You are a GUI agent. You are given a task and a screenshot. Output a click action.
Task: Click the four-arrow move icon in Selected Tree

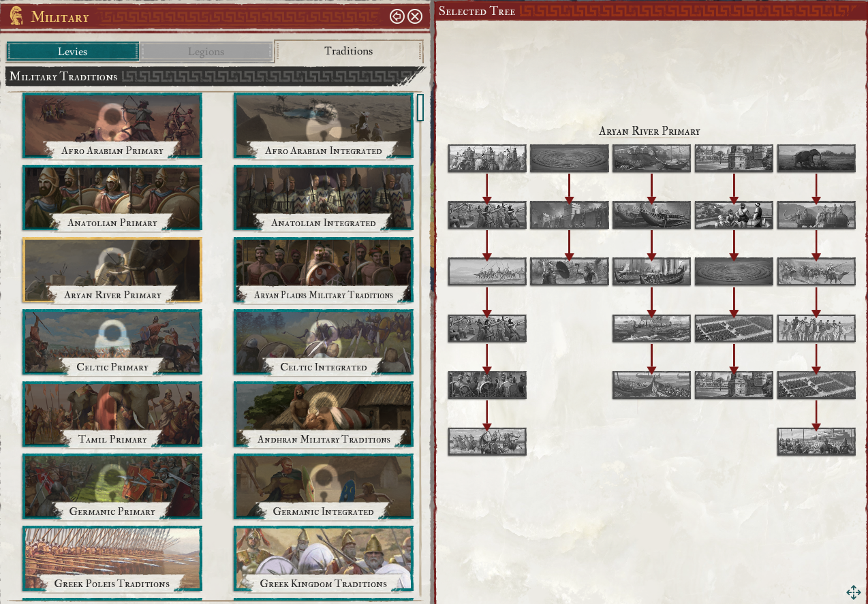click(x=854, y=592)
